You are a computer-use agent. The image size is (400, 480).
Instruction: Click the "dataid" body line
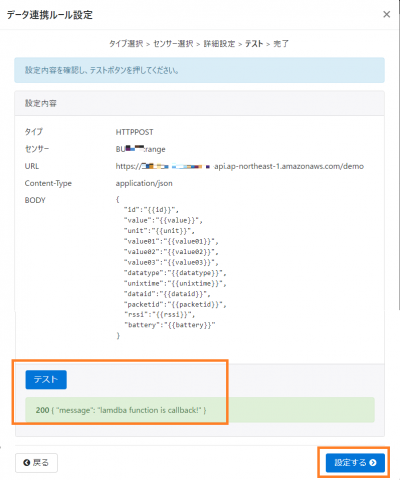167,294
